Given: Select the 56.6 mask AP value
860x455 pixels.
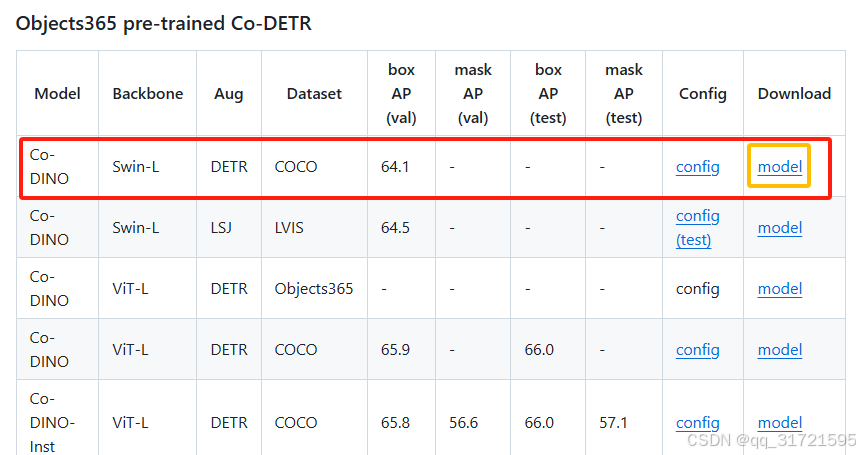Looking at the screenshot, I should point(463,423).
